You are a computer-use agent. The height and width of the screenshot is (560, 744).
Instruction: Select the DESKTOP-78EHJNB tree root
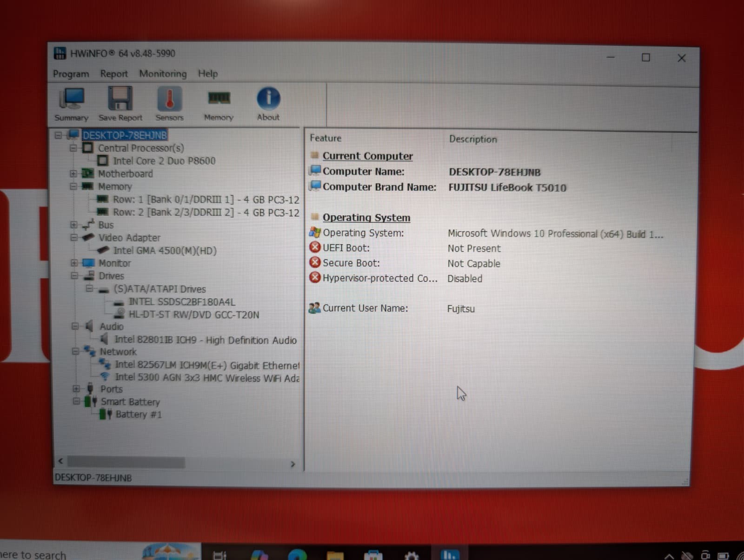[x=125, y=135]
